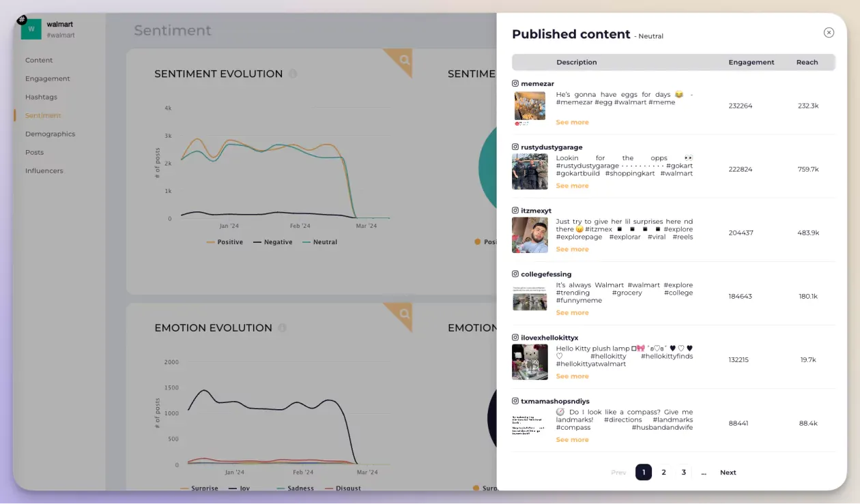This screenshot has height=504, width=860.
Task: Click username txmamashopsndiys
Action: pos(555,401)
